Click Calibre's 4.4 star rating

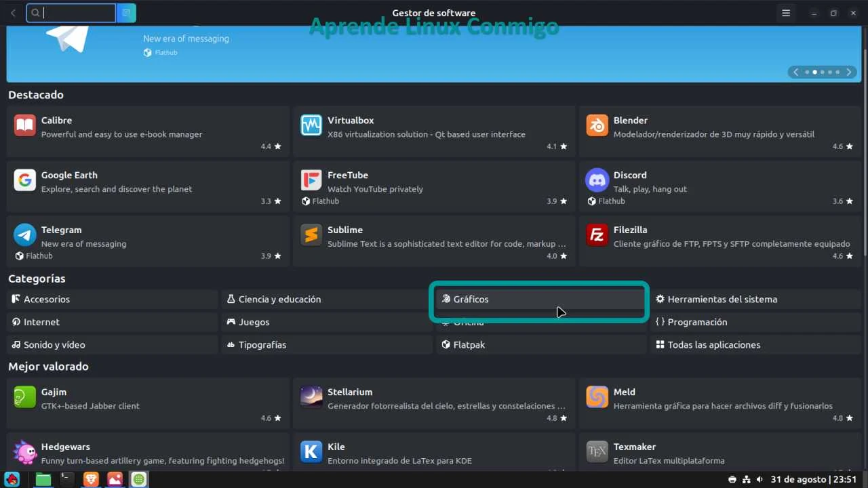point(271,146)
